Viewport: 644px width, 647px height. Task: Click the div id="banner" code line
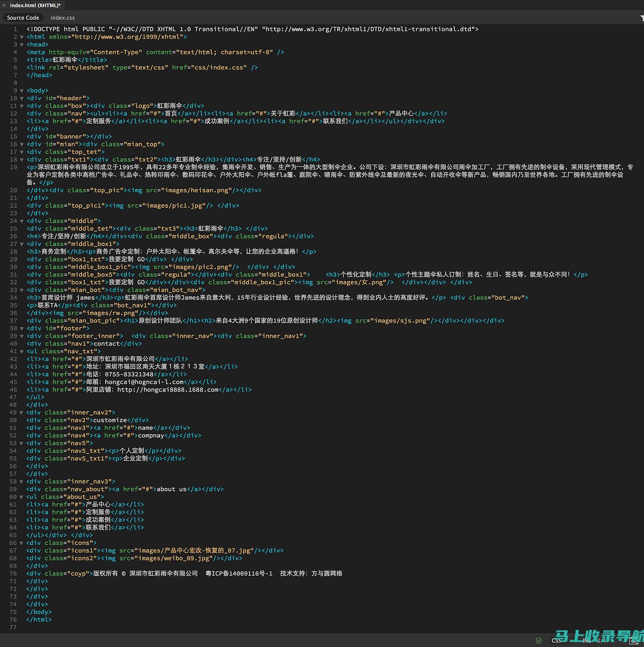pos(69,136)
